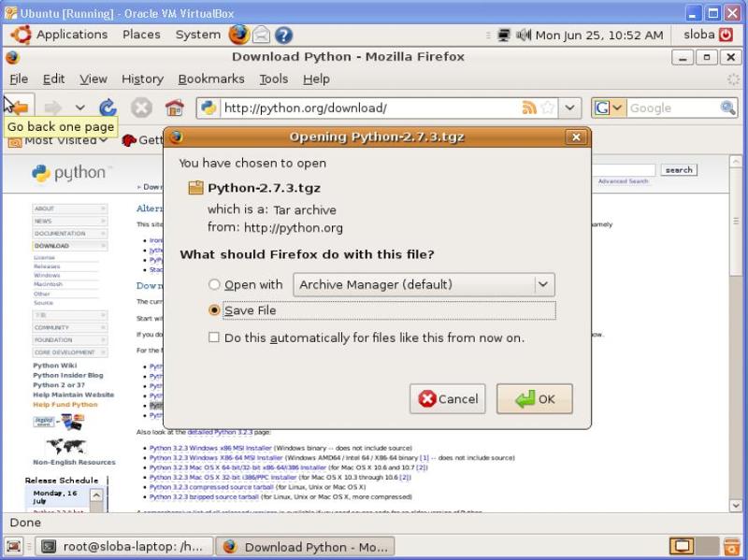Launch Firefox from the top panel

(x=238, y=35)
